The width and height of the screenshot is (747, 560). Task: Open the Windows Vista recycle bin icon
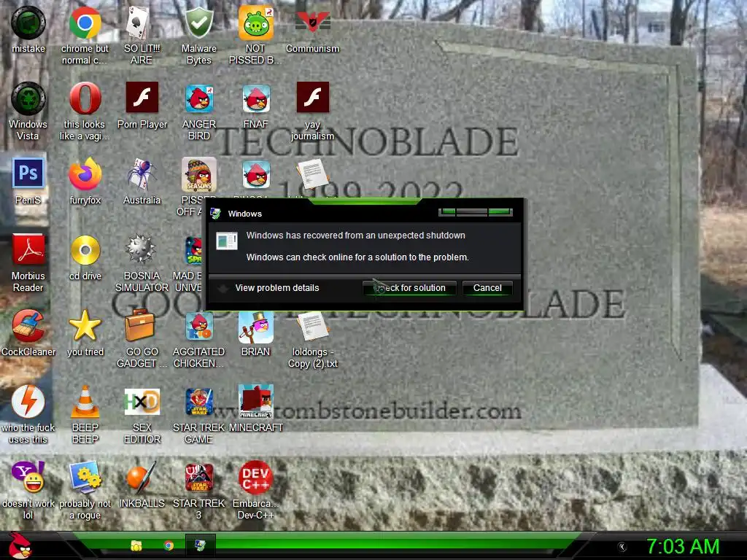[28, 98]
